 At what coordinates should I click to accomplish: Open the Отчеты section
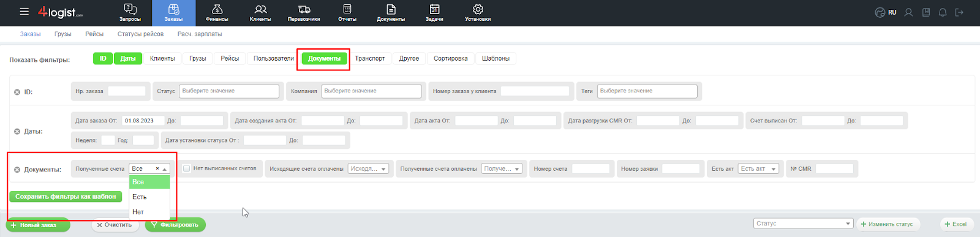point(347,13)
